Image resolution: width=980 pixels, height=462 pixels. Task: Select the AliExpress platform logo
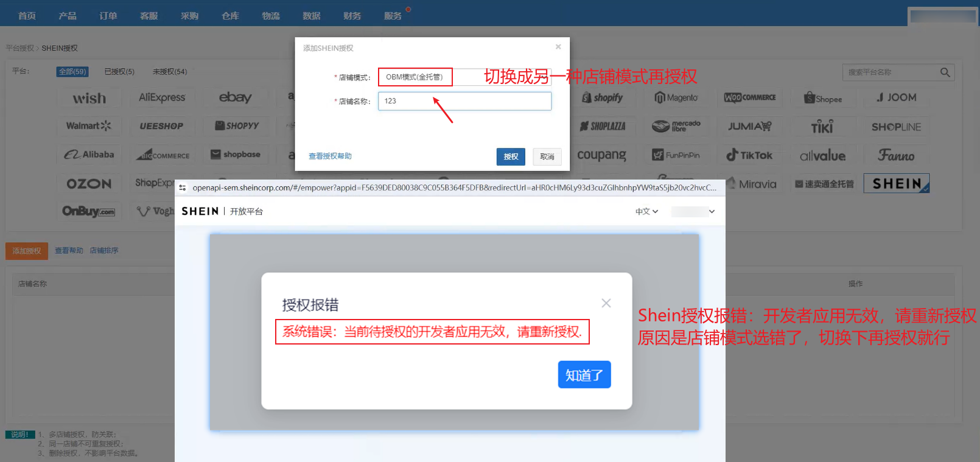[x=162, y=97]
